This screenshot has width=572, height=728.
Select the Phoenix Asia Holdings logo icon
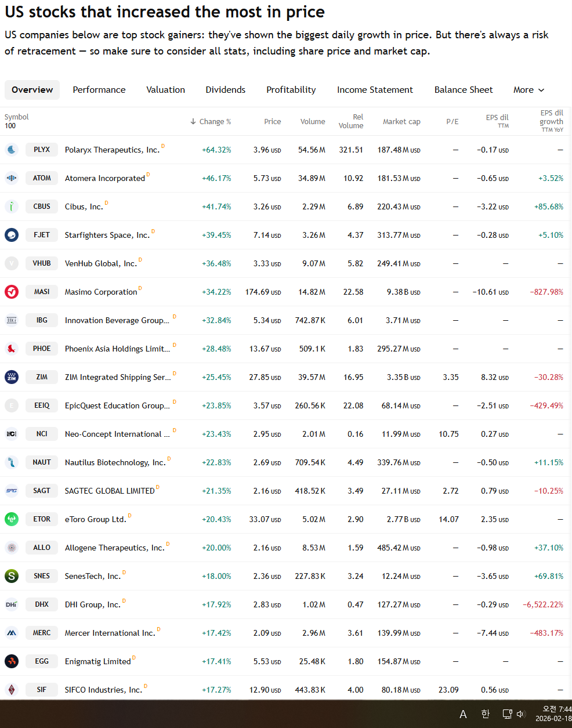[x=12, y=349]
